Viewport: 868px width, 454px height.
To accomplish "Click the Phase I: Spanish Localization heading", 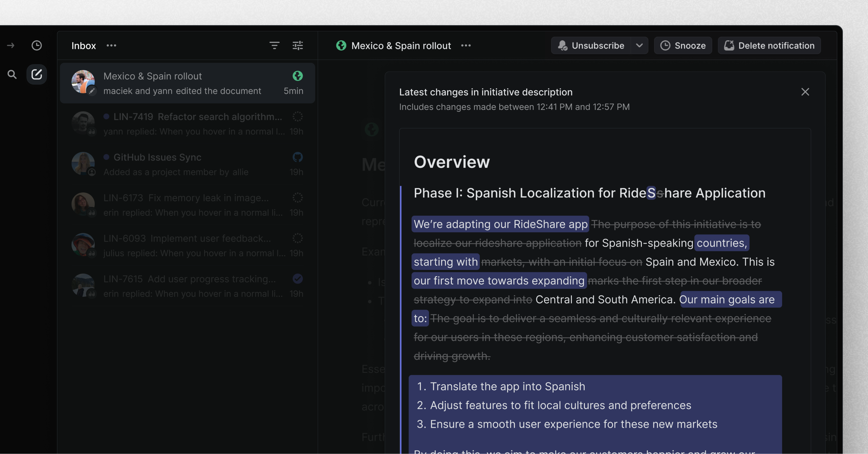I will [x=589, y=193].
